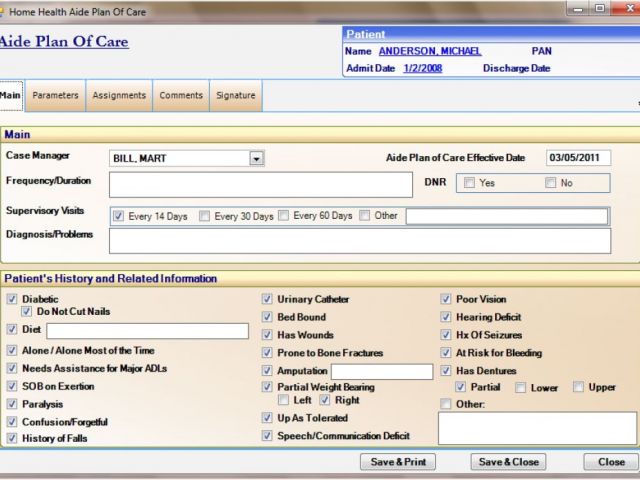Image resolution: width=640 pixels, height=480 pixels.
Task: Go to the Signature tab
Action: 236,96
